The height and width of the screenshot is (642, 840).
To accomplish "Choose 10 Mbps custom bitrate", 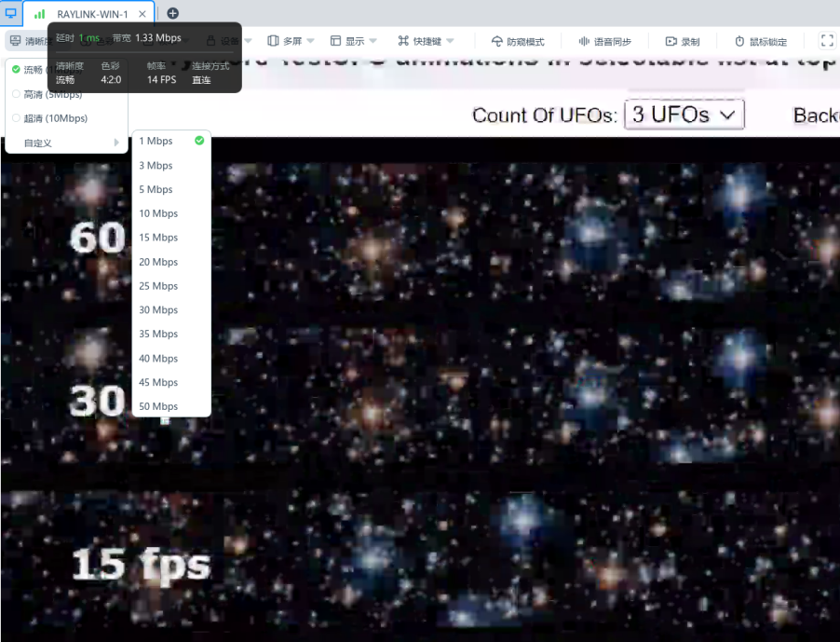I will pos(171,213).
